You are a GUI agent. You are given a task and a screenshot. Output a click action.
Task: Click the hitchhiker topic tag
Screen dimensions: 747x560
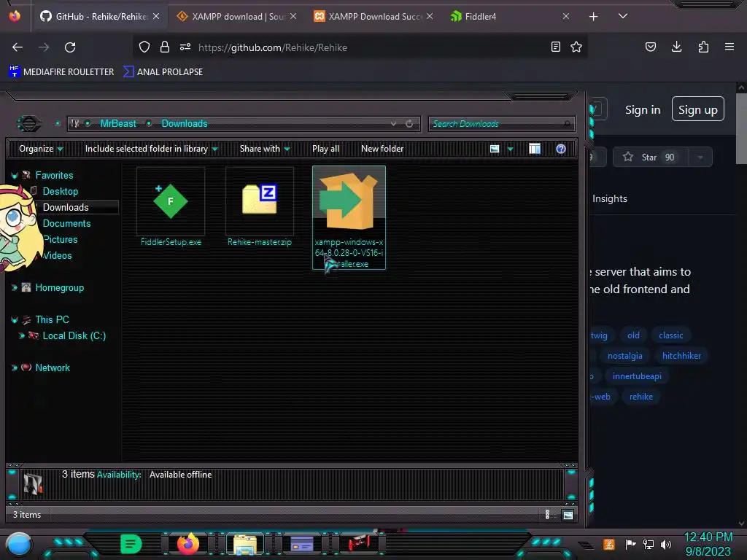[681, 356]
